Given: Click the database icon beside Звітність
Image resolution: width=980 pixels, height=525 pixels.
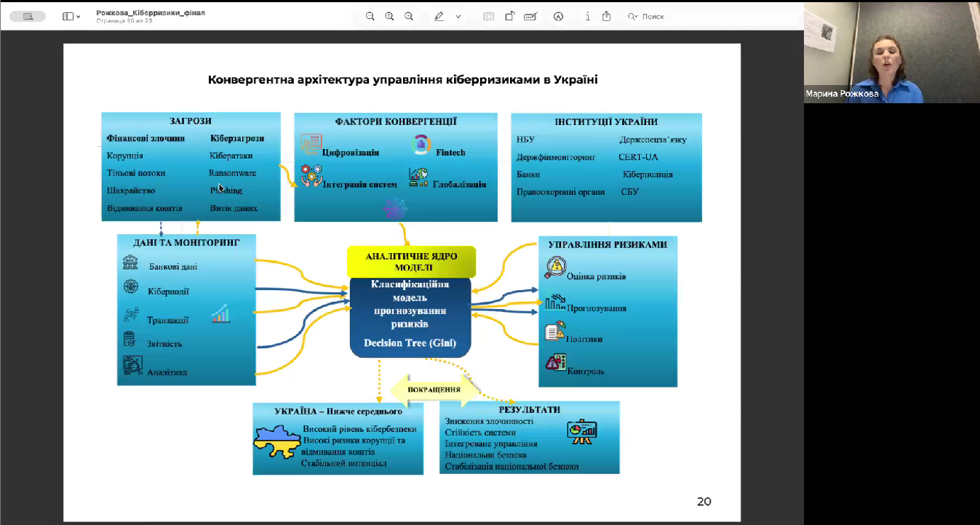Looking at the screenshot, I should tap(130, 339).
